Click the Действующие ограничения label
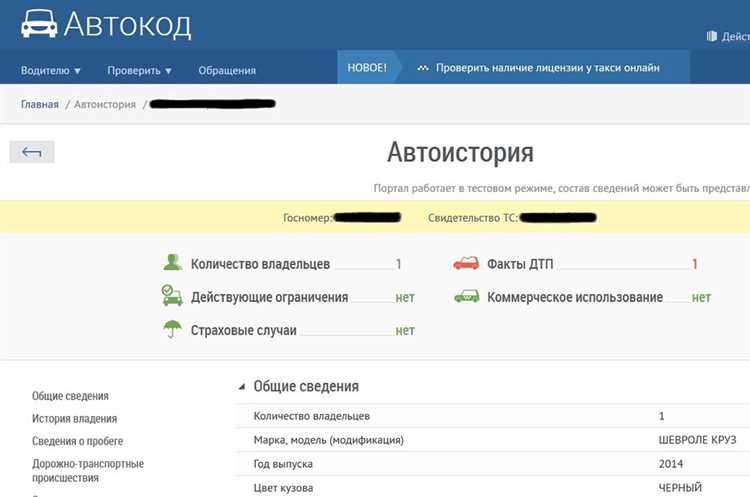Image resolution: width=750 pixels, height=497 pixels. coord(269,297)
